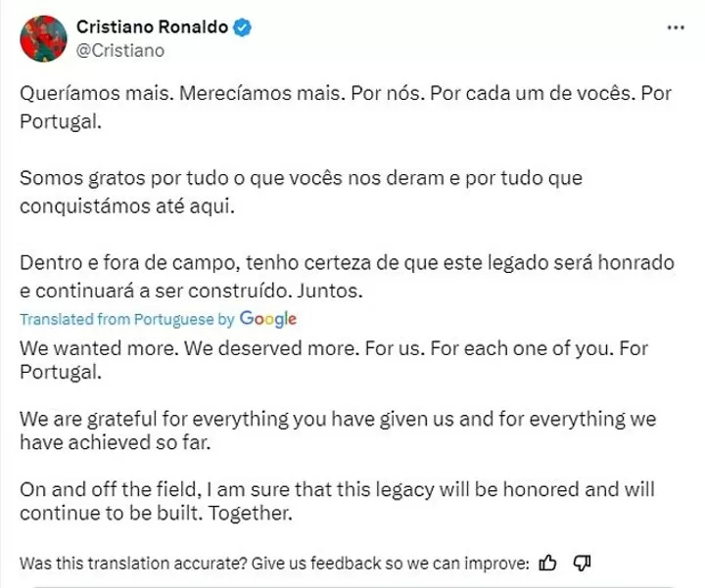Open the Cristiano Ronaldo display name
The height and width of the screenshot is (588, 705).
[x=152, y=27]
